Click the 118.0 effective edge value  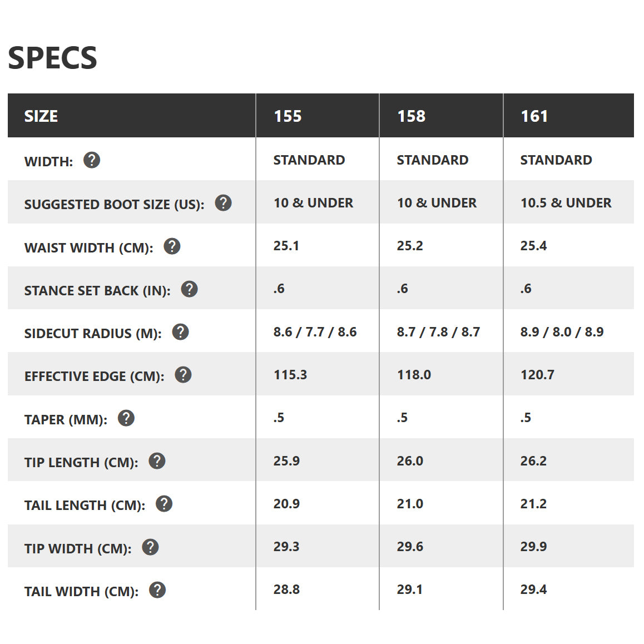pos(414,375)
